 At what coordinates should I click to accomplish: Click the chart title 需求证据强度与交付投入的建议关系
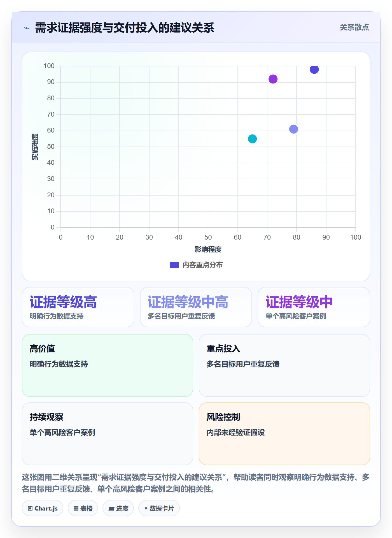(x=125, y=28)
